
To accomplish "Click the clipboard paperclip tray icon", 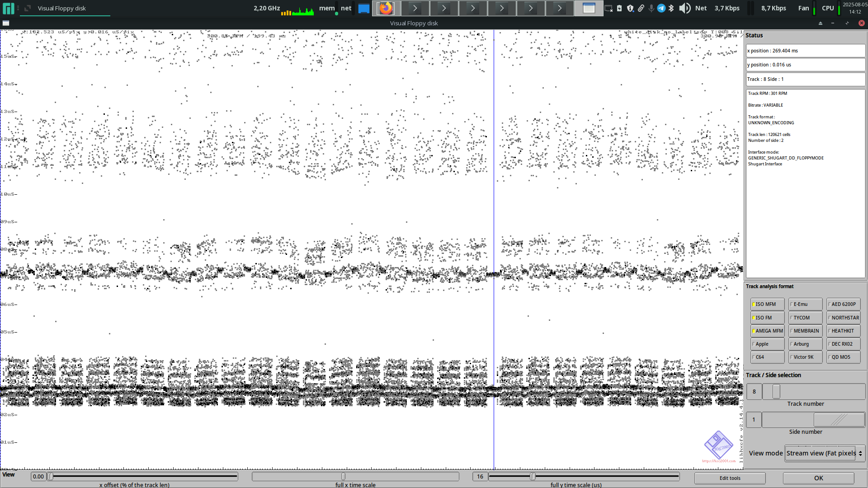I will pos(641,8).
